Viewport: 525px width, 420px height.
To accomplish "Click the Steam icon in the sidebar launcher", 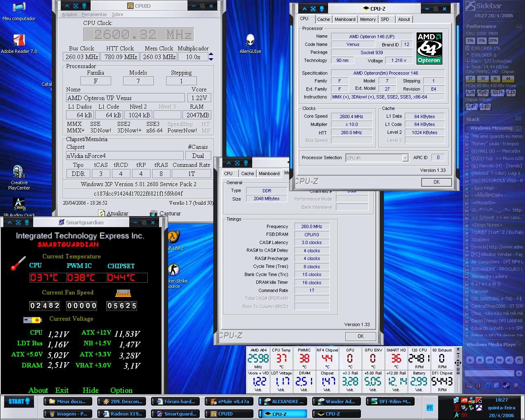I will pyautogui.click(x=507, y=386).
